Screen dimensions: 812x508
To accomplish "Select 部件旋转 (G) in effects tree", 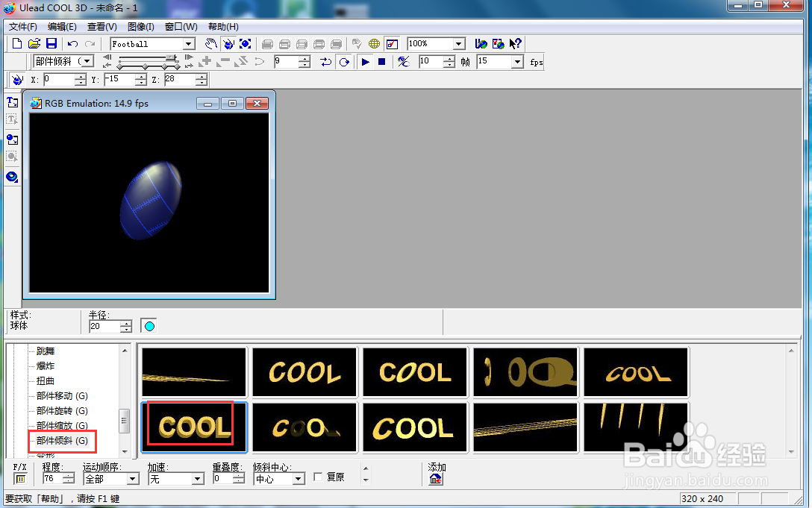I will 62,411.
